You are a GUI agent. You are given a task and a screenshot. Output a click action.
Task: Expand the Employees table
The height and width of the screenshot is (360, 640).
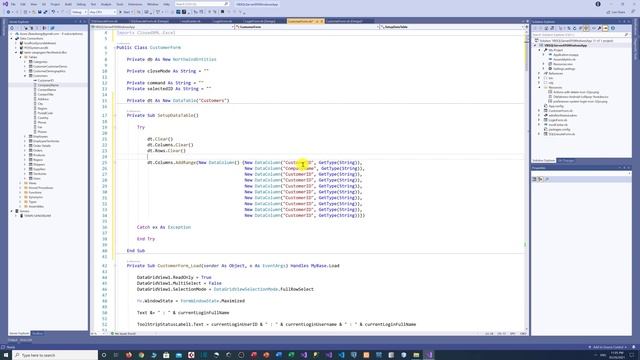coord(25,136)
